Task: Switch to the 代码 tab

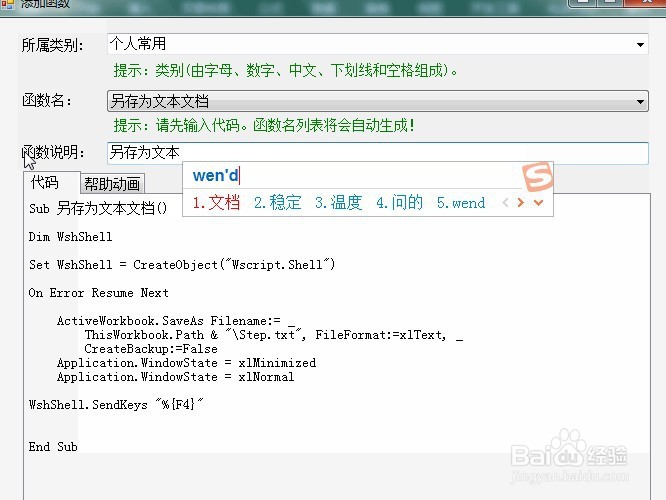Action: pyautogui.click(x=45, y=183)
